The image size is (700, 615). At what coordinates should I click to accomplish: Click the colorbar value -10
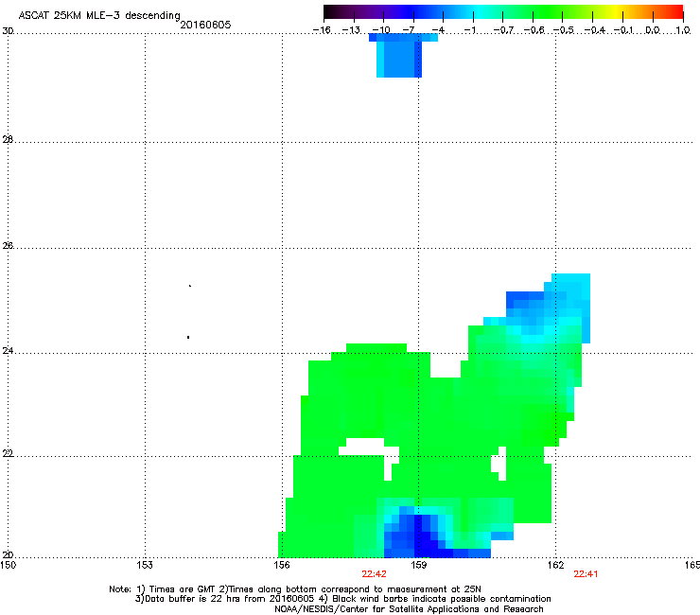click(381, 30)
